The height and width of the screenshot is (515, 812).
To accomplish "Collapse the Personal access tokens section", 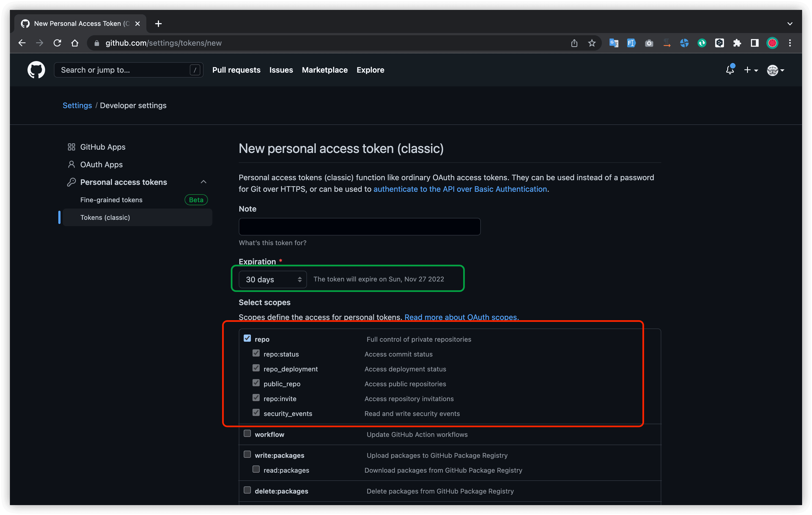I will click(x=203, y=182).
